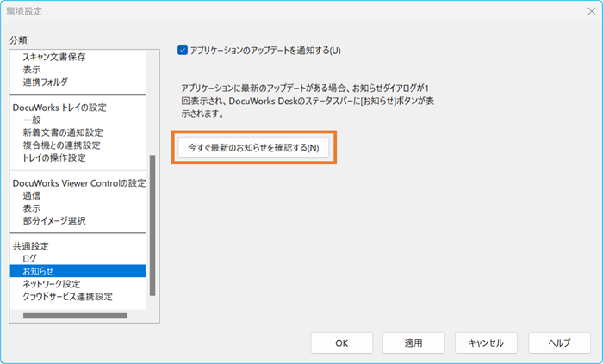Click 今すぐ最新のお知らせを確認する button
The height and width of the screenshot is (364, 603).
(253, 147)
